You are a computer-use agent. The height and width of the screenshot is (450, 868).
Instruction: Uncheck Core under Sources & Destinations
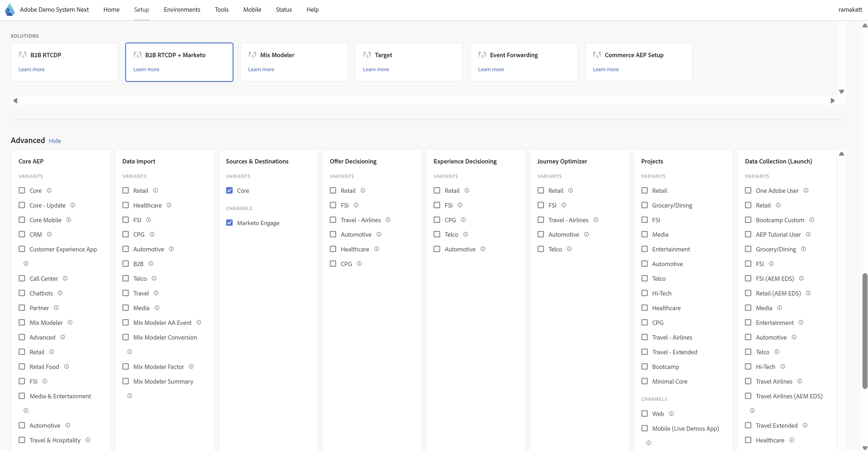pos(229,190)
